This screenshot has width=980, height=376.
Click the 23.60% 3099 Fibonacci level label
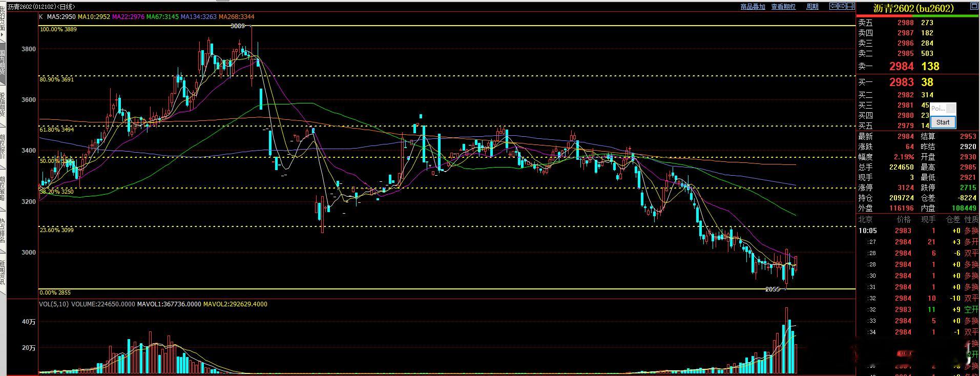(57, 231)
